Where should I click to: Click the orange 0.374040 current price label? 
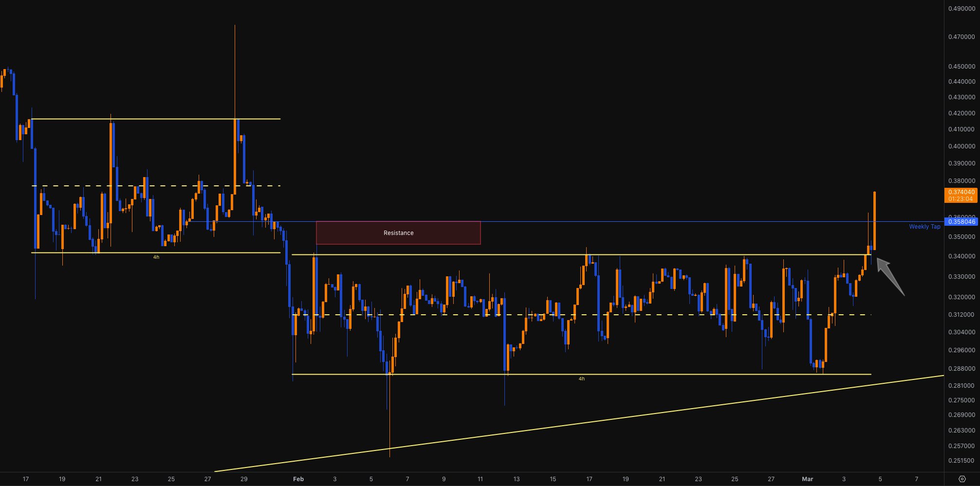[962, 195]
